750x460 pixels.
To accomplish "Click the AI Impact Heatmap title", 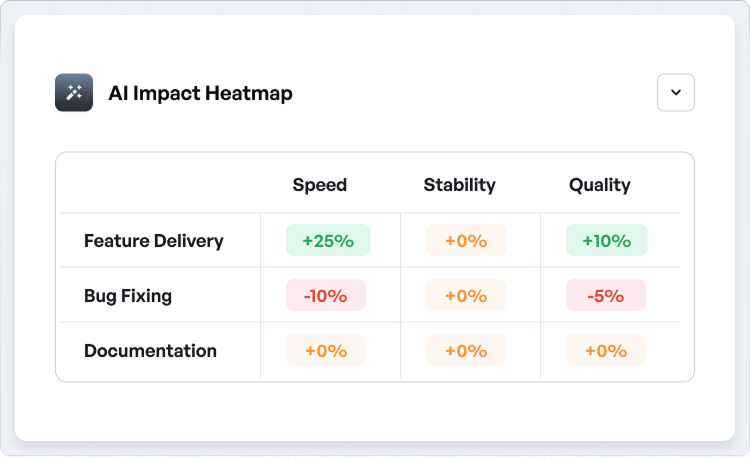I will [x=200, y=94].
